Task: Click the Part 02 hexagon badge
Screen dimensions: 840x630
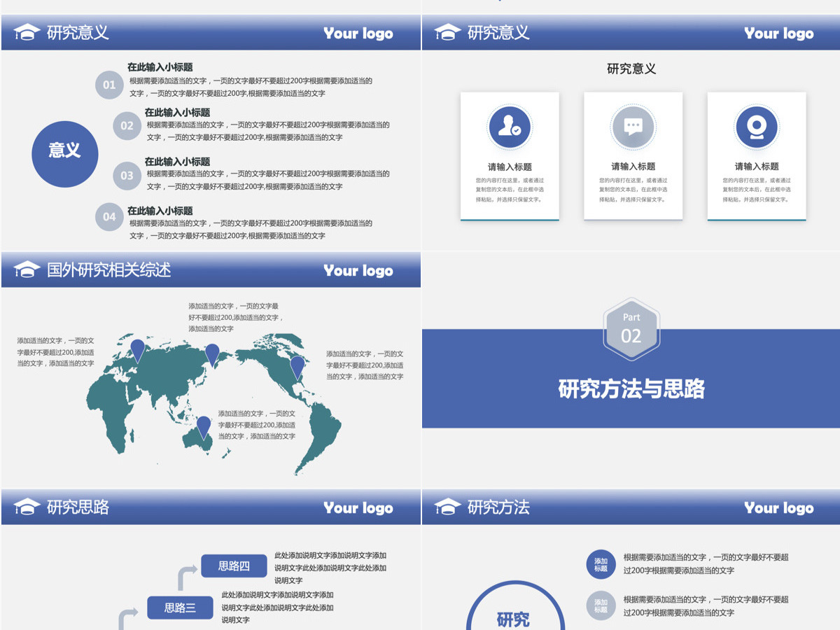Action: click(631, 329)
